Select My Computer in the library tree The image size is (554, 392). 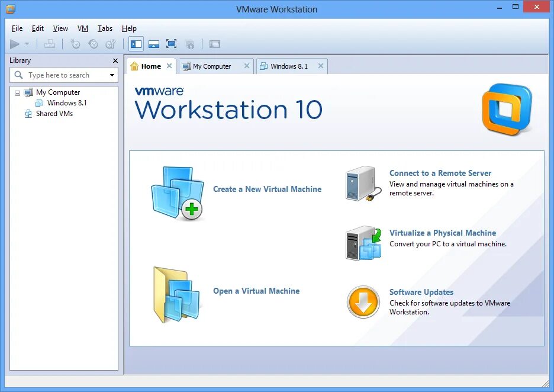pos(58,92)
